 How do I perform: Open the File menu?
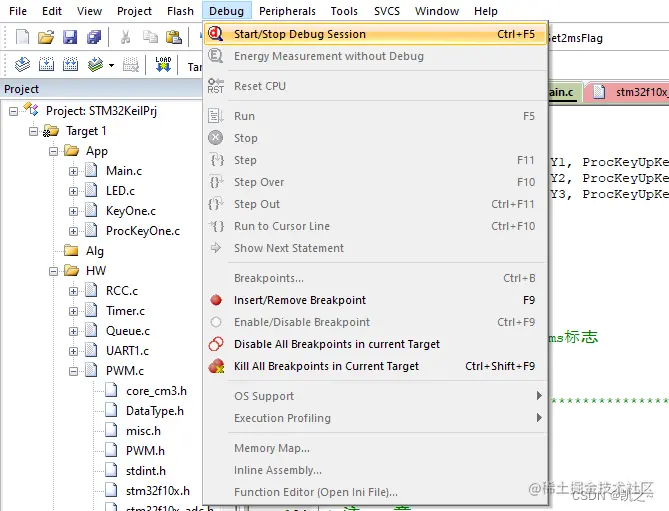(x=18, y=11)
